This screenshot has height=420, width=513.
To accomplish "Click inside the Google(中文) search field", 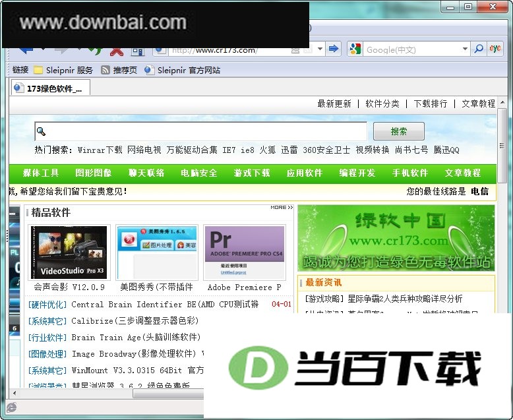I will [x=411, y=49].
